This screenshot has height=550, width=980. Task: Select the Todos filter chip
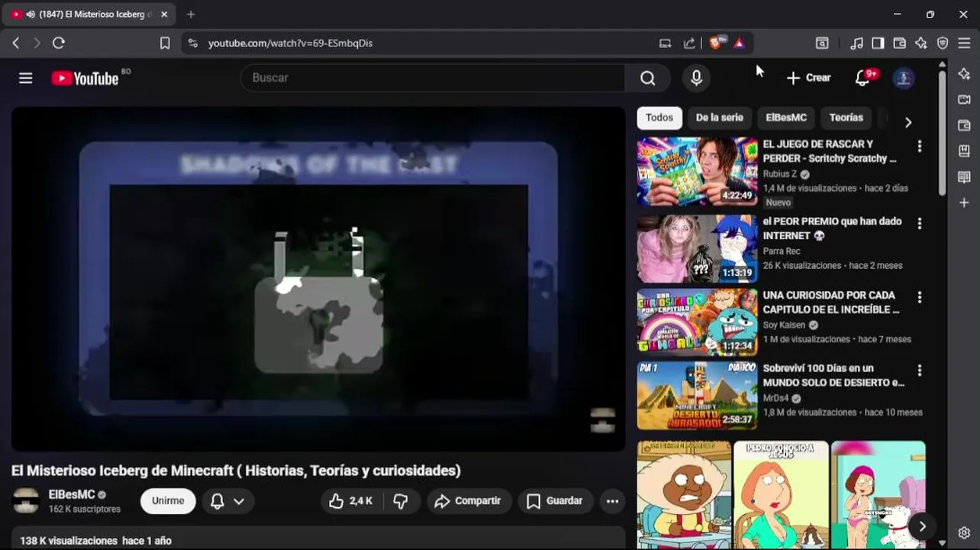659,118
